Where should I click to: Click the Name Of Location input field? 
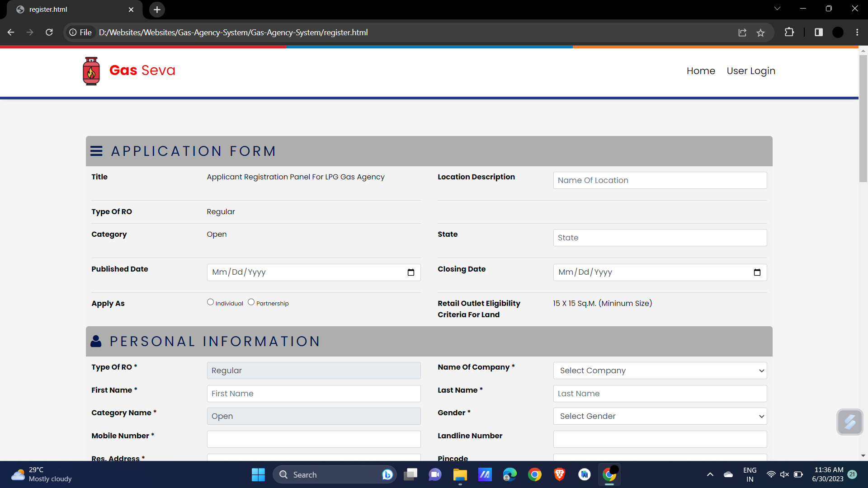point(660,180)
